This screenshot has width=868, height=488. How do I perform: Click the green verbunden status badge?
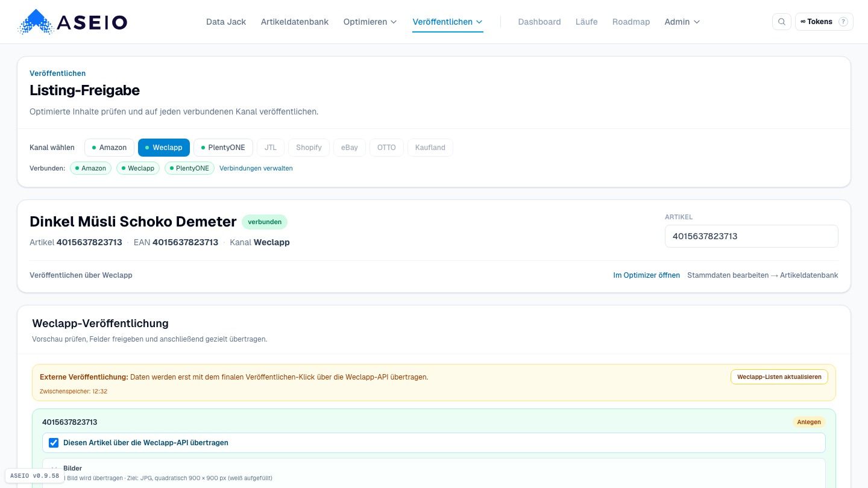pyautogui.click(x=265, y=222)
